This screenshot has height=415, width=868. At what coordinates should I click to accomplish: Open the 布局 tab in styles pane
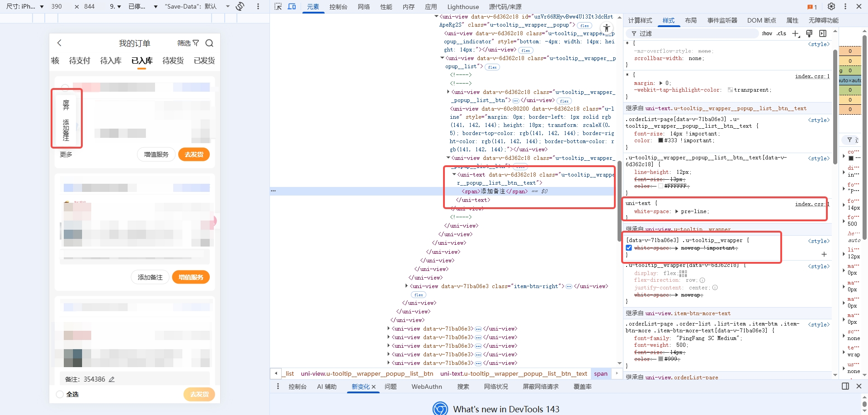[x=690, y=20]
